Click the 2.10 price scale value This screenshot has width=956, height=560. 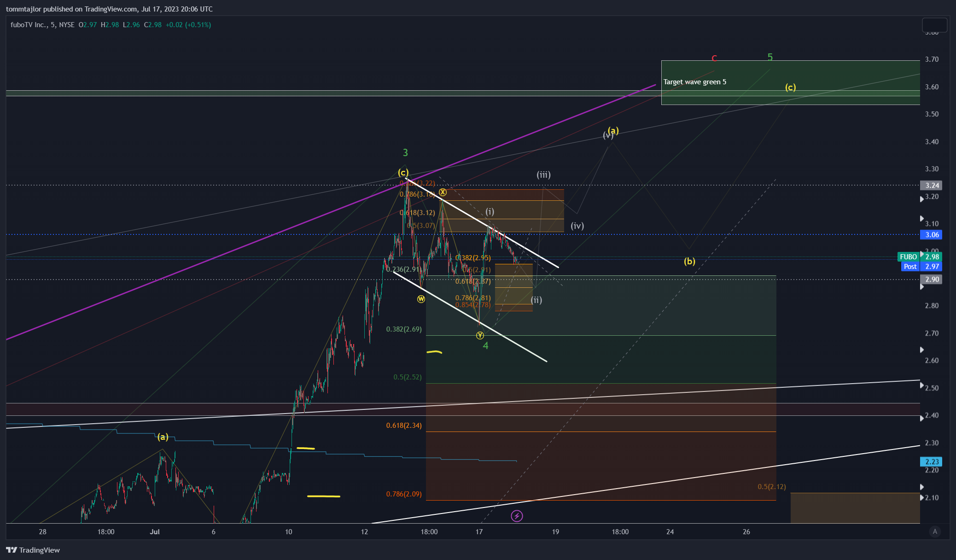[932, 498]
